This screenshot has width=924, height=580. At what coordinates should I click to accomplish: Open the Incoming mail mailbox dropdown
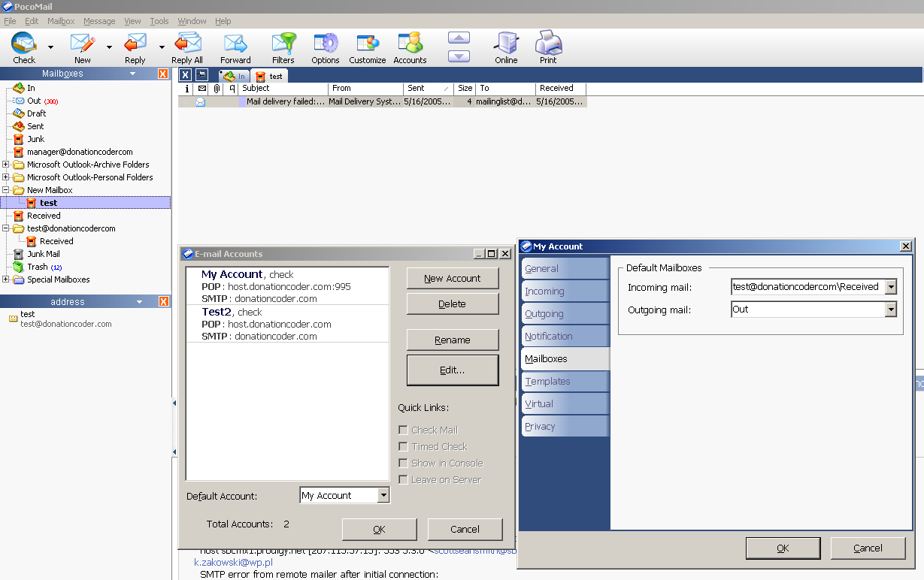click(x=891, y=286)
